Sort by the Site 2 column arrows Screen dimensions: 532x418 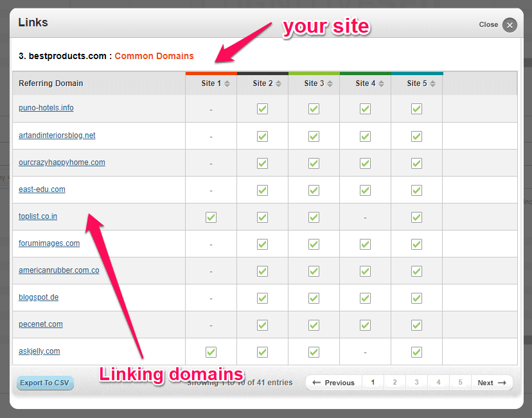point(279,83)
